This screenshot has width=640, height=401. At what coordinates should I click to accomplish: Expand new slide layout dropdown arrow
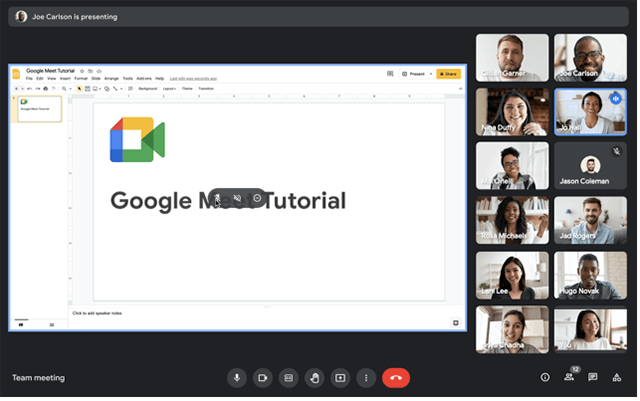pos(22,89)
